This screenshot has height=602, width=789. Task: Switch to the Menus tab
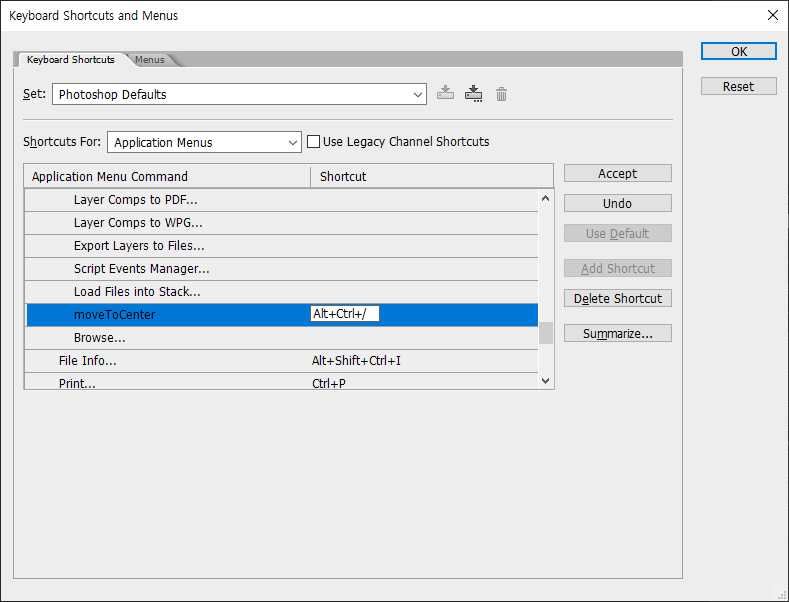pos(149,59)
